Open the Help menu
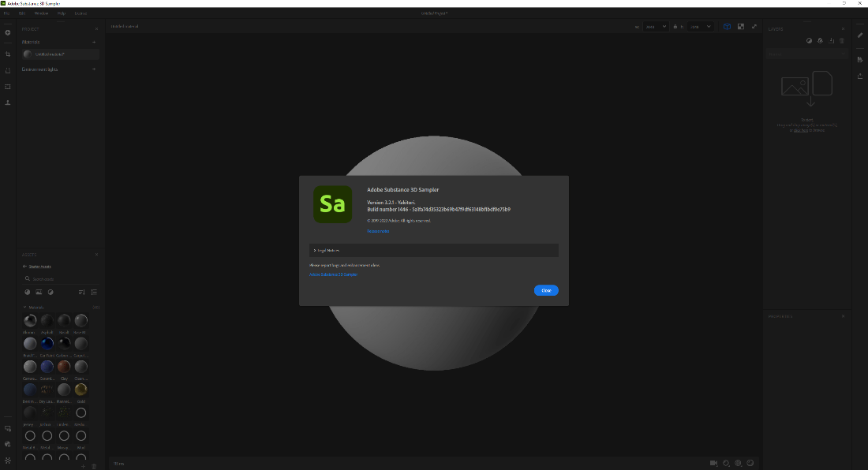This screenshot has width=868, height=470. click(62, 13)
